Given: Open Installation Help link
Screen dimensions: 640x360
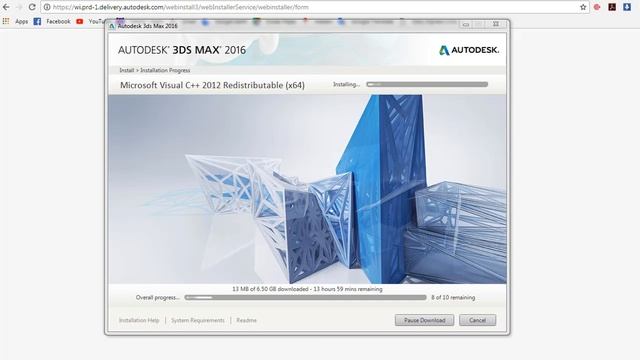Looking at the screenshot, I should coord(139,320).
